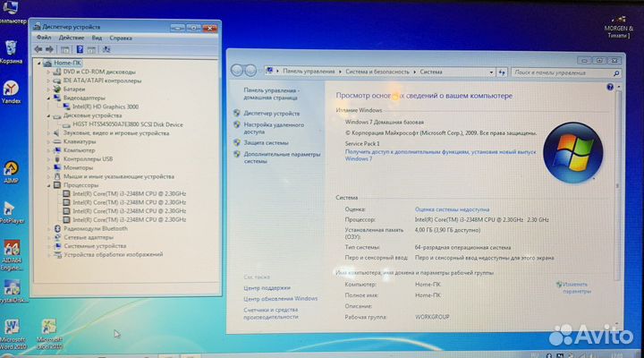Click the Back arrow in Device Manager toolbar
644x358 pixels.
(38, 49)
